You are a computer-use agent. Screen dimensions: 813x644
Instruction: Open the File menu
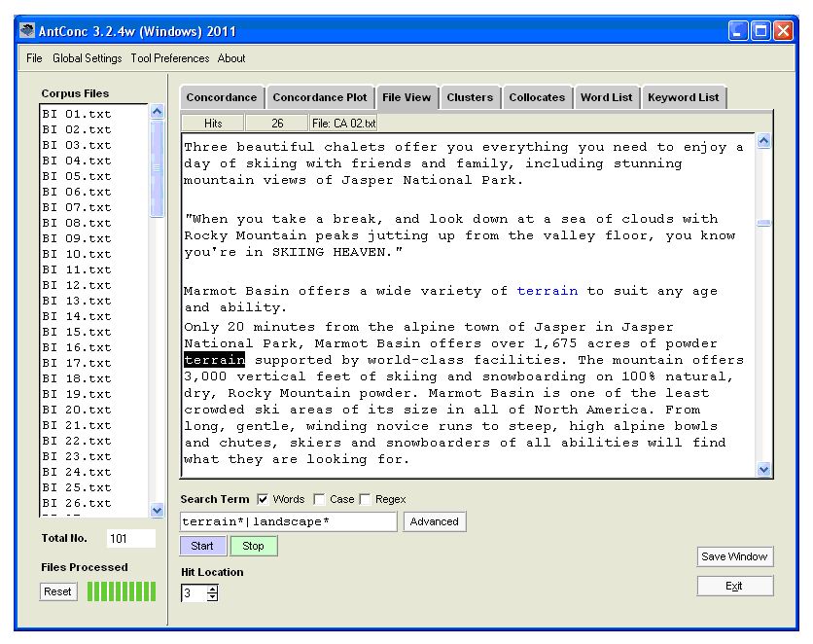[x=34, y=58]
